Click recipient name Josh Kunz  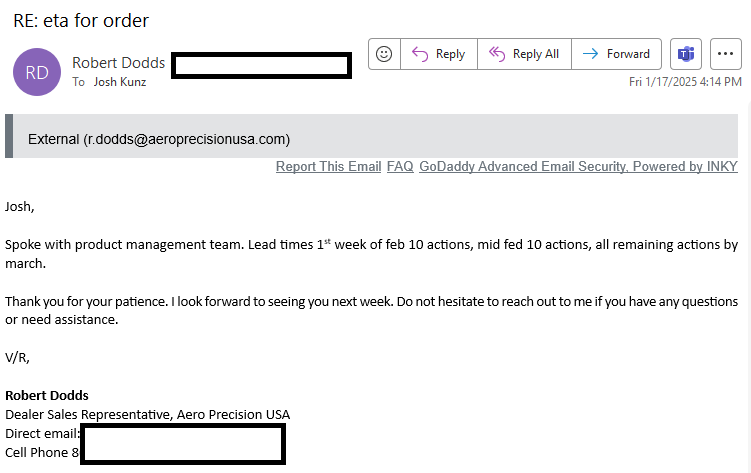pyautogui.click(x=120, y=82)
